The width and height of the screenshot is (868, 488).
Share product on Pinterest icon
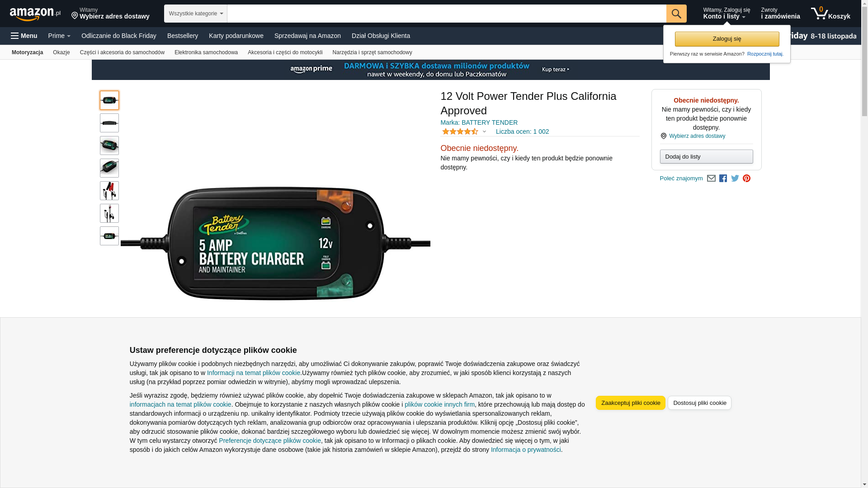[x=747, y=178]
